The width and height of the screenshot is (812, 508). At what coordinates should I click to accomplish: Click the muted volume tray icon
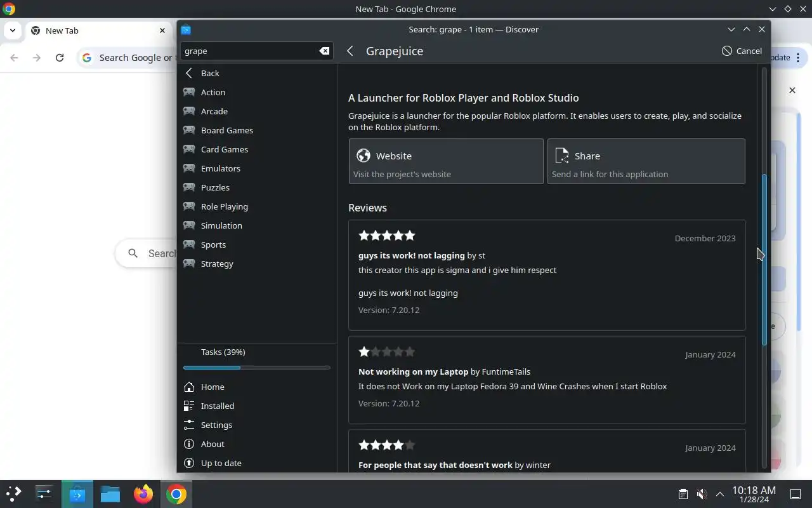pos(702,494)
